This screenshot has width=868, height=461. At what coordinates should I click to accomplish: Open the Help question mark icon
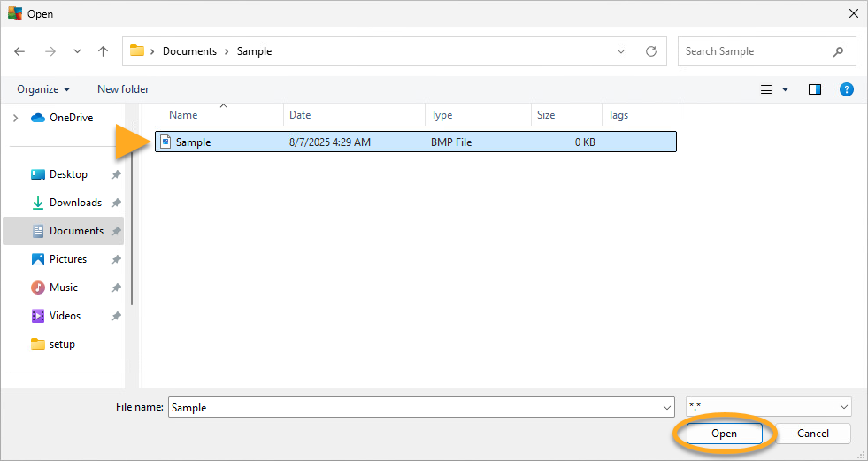point(846,89)
